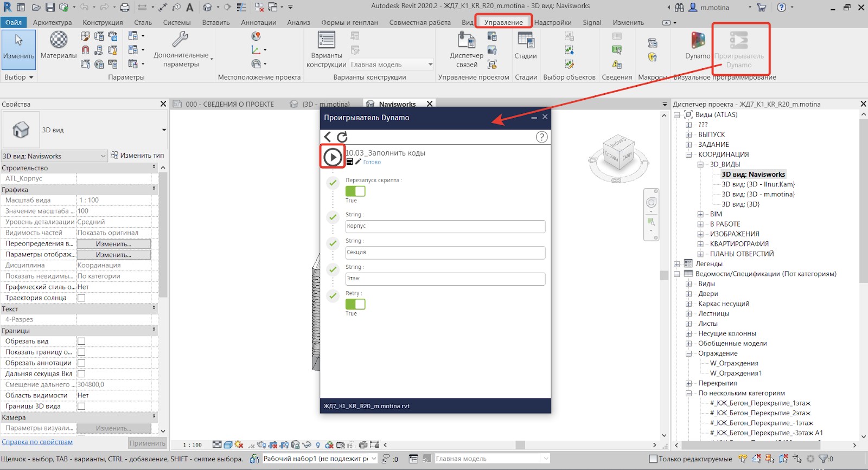Viewport: 868px width, 470px height.
Task: Click the Секция String input field
Action: [x=445, y=252]
